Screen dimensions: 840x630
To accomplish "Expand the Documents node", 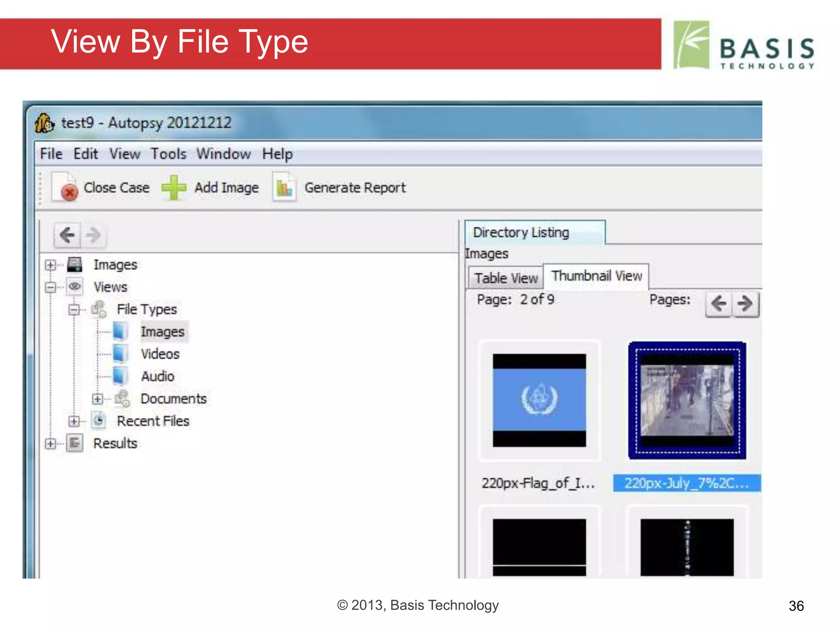I will 97,399.
